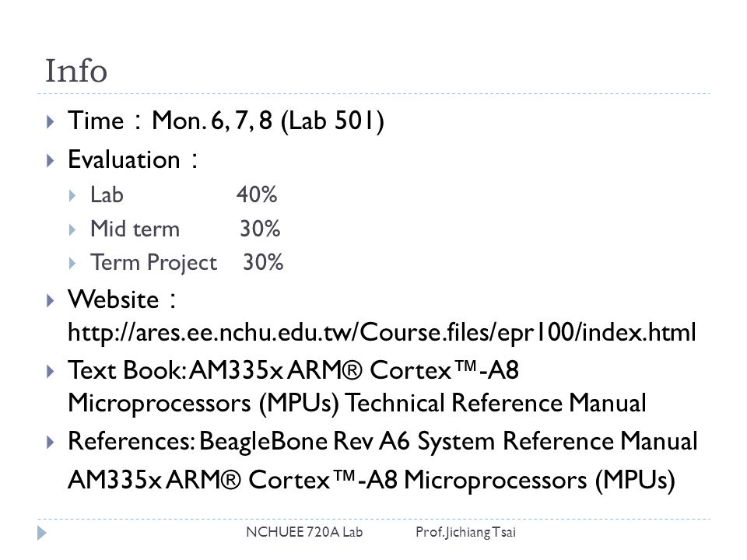The width and height of the screenshot is (747, 560).
Task: Click the Technical Reference Manual textbook line
Action: tap(357, 404)
